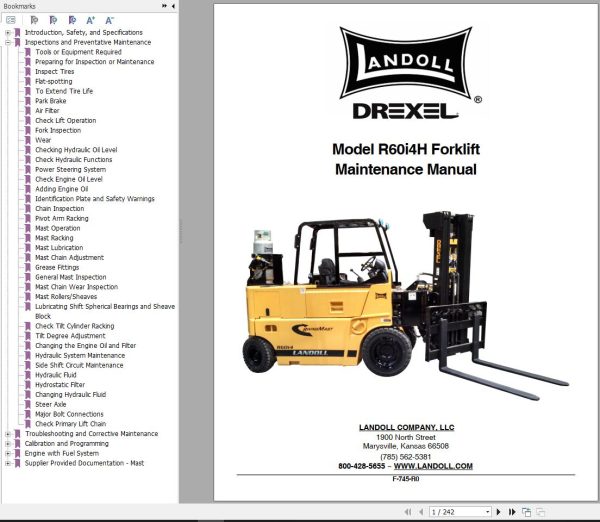Select the Adding Engine Oil bookmark
This screenshot has width=600, height=522.
click(62, 189)
